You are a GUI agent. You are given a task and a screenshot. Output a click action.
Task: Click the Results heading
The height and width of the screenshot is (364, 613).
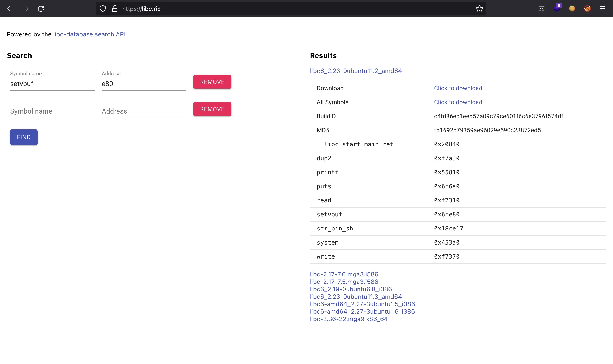(323, 56)
